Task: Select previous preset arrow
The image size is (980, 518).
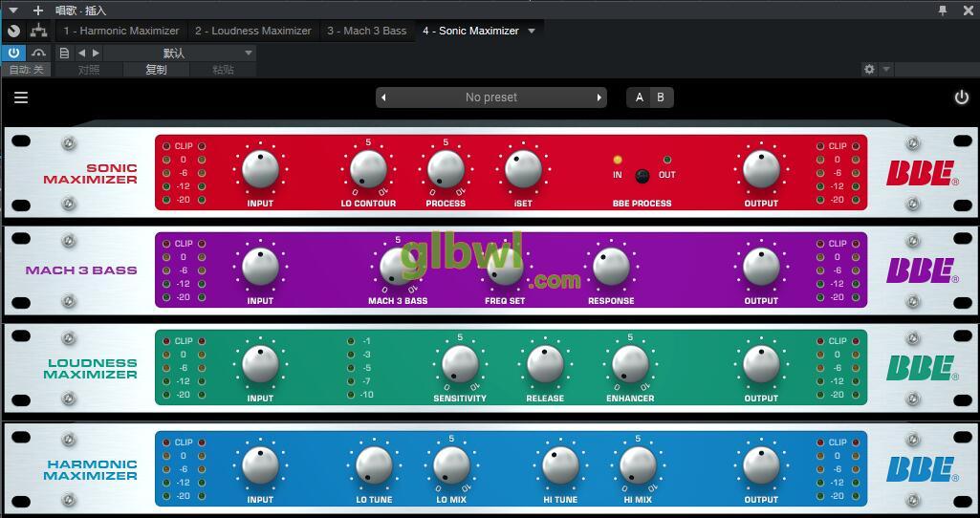Action: (383, 97)
